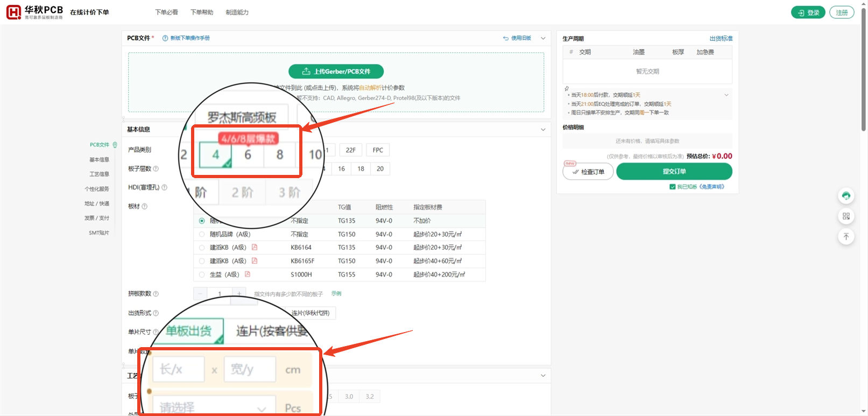Click the help icon next to 板材
868x416 pixels.
coord(144,207)
